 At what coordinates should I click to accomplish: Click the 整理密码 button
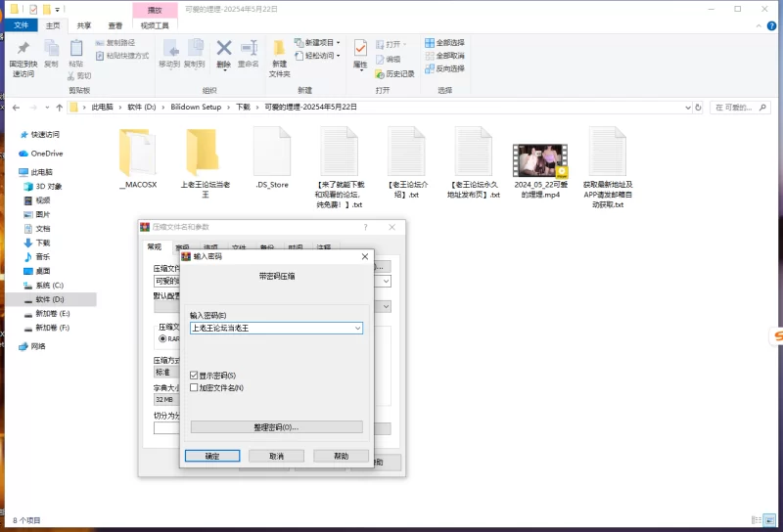point(276,427)
